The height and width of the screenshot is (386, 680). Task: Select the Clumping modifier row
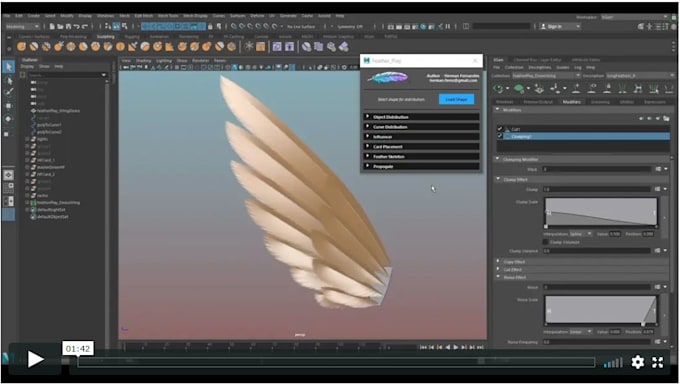[x=583, y=136]
